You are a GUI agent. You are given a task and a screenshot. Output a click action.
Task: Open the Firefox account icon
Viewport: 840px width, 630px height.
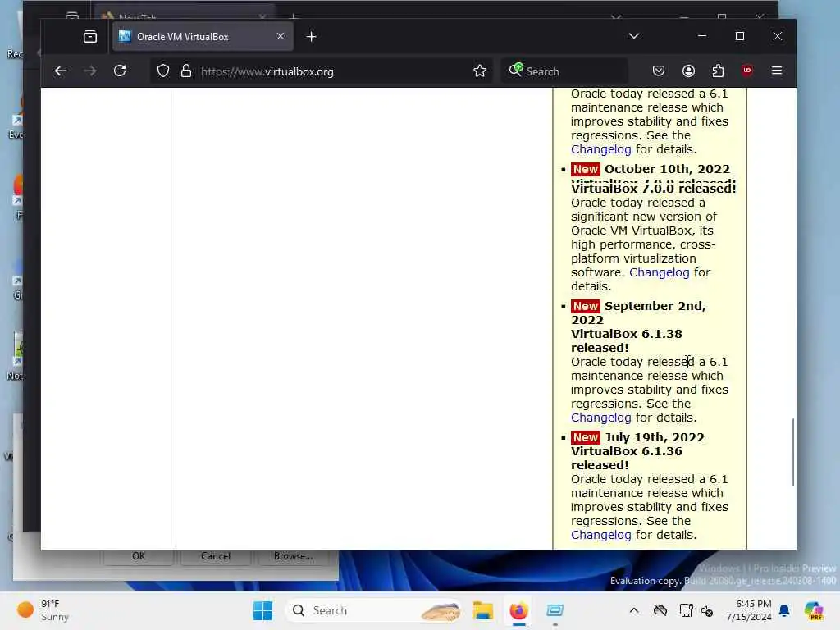point(688,71)
